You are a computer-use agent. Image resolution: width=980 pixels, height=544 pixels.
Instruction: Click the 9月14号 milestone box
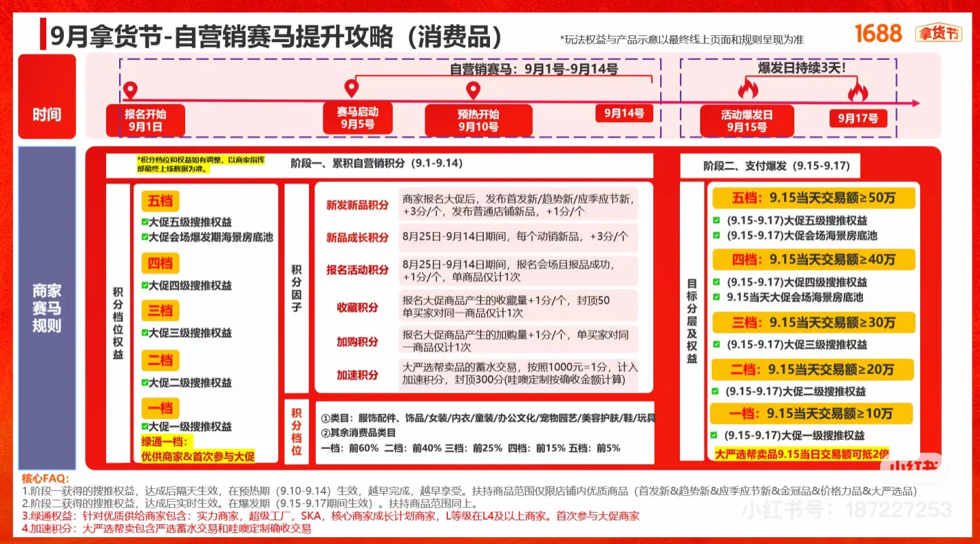click(x=624, y=114)
